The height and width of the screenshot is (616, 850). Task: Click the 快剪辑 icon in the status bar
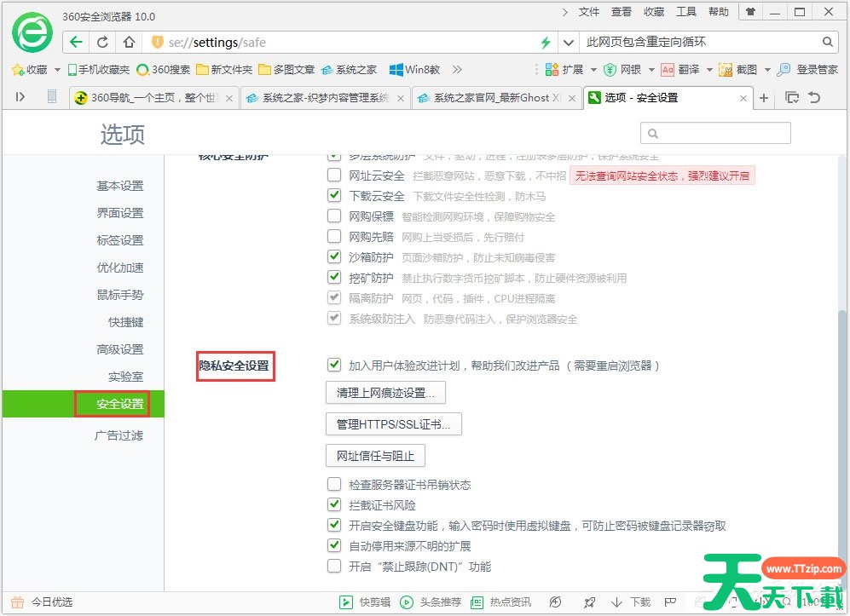(347, 602)
